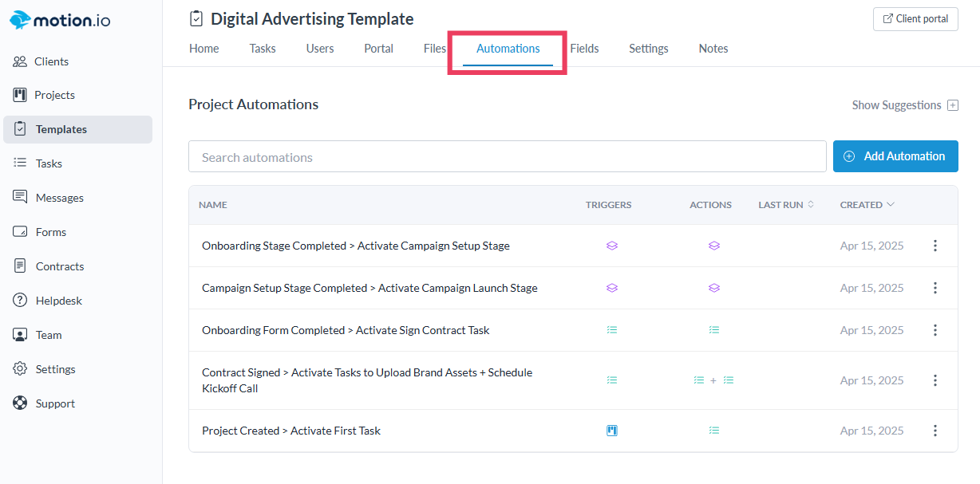The image size is (980, 484).
Task: Click Onboarding Stage Completed trigger stage icon
Action: (x=612, y=246)
